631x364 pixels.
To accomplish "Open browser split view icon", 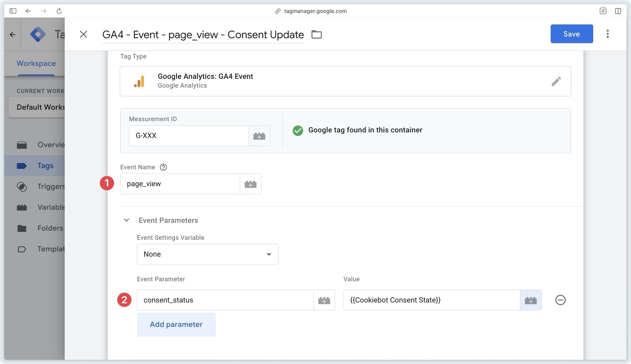I will 618,11.
